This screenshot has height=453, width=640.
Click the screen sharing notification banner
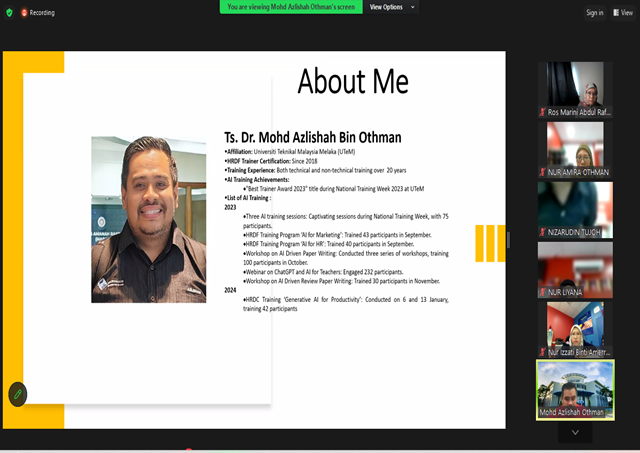[291, 7]
